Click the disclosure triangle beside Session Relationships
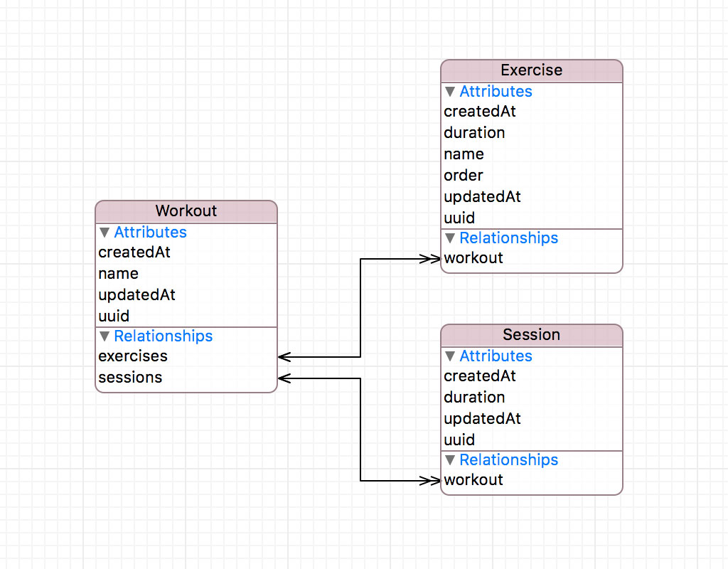The image size is (728, 569). click(x=449, y=459)
